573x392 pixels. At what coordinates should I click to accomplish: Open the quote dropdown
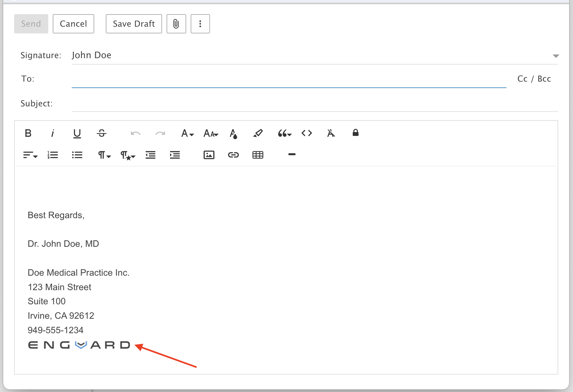coord(285,133)
